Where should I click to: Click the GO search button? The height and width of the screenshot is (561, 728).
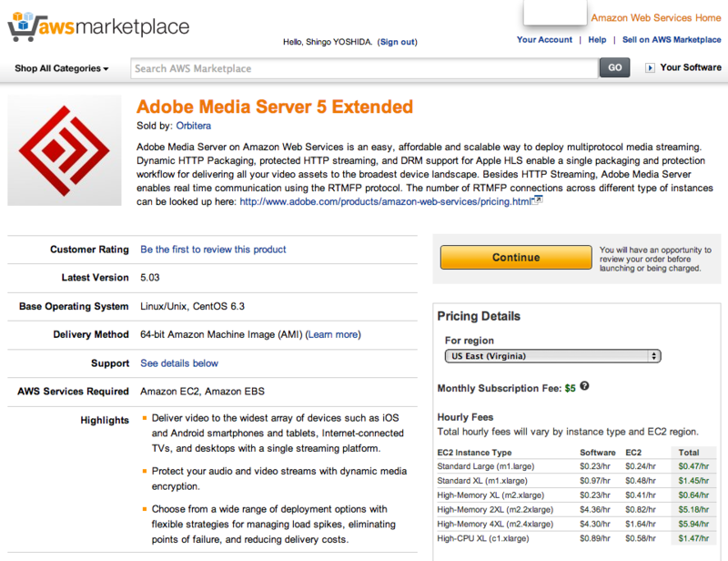click(615, 68)
